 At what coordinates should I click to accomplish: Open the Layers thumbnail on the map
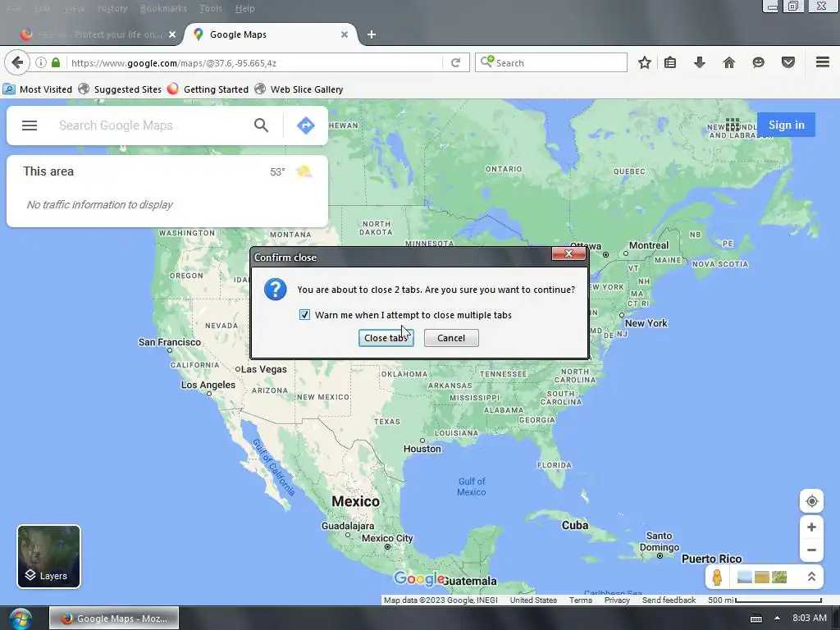click(48, 557)
